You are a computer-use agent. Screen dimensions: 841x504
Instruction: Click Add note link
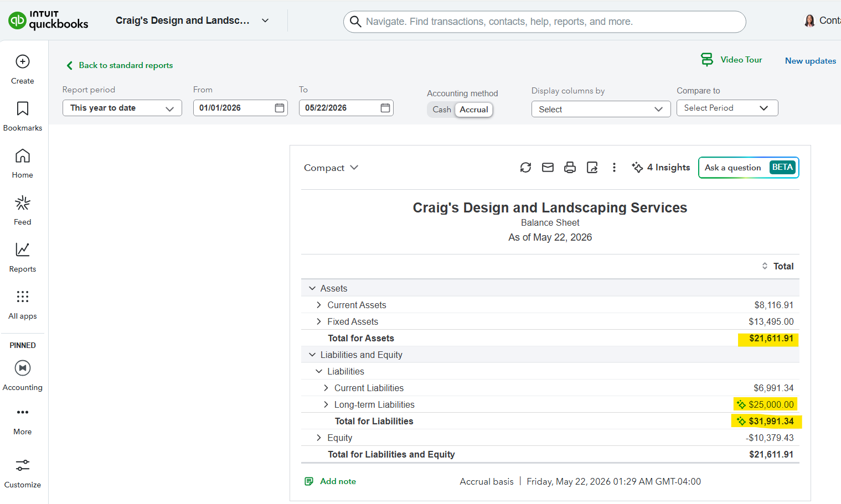[338, 481]
